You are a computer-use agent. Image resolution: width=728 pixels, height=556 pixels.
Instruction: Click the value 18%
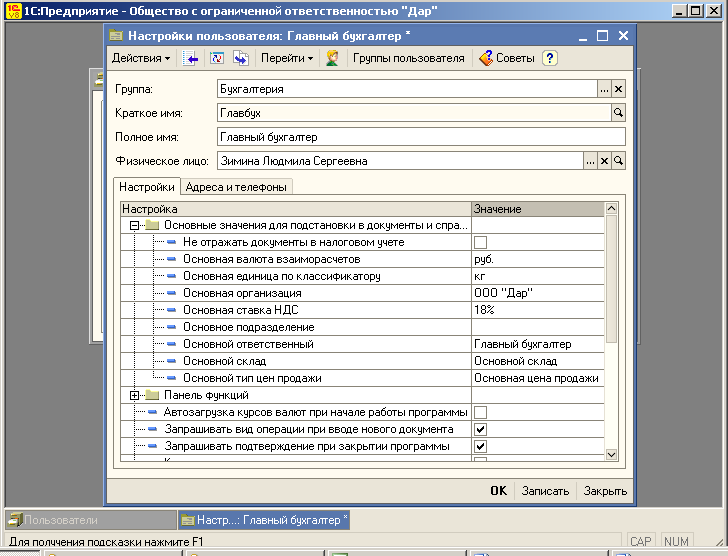tap(484, 310)
